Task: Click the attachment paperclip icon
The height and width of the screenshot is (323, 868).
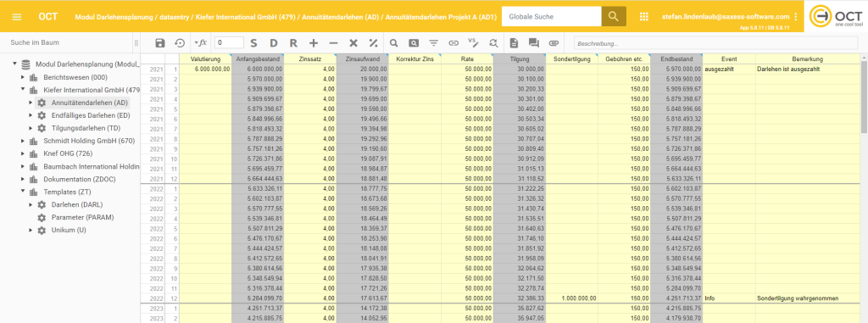Action: point(554,42)
